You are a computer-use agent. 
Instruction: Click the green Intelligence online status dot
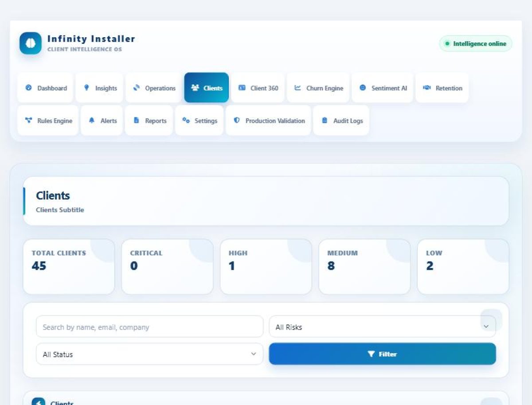447,43
